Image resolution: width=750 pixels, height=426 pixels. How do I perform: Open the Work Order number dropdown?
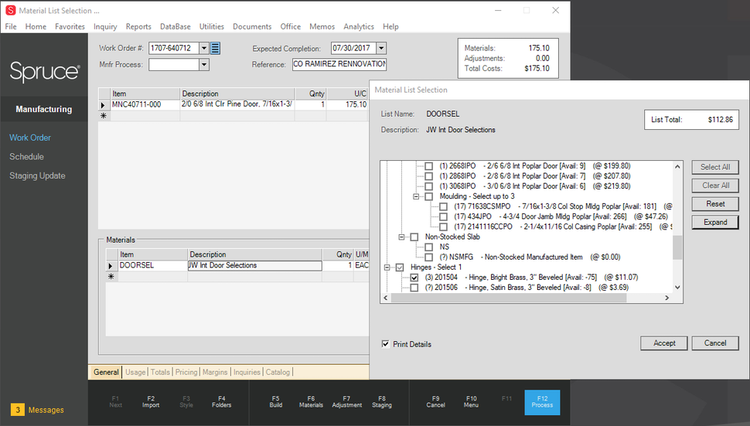tap(204, 48)
